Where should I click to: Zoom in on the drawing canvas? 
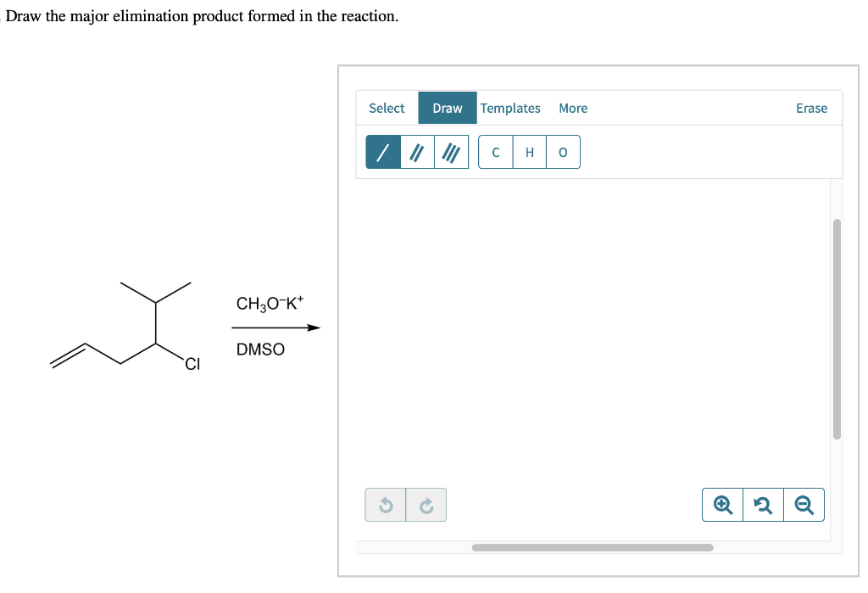721,504
